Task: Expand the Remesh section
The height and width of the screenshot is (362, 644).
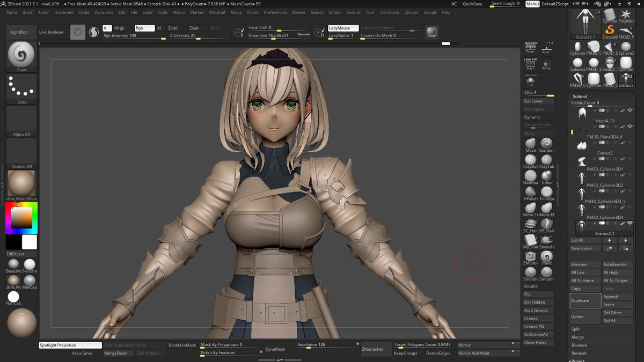Action: coord(579,353)
